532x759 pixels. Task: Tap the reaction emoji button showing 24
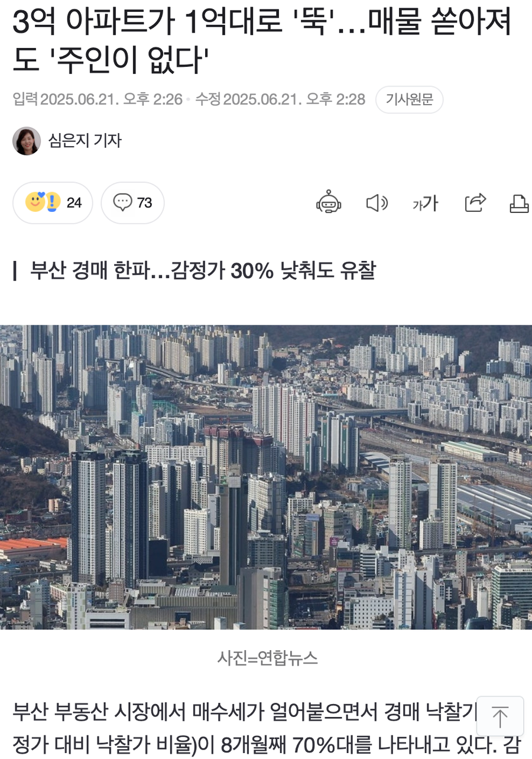(x=53, y=203)
